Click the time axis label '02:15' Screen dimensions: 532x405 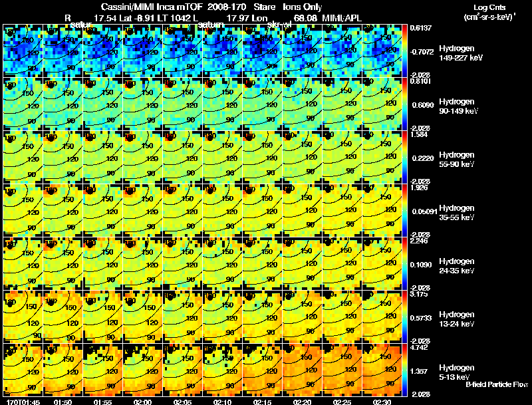262,402
